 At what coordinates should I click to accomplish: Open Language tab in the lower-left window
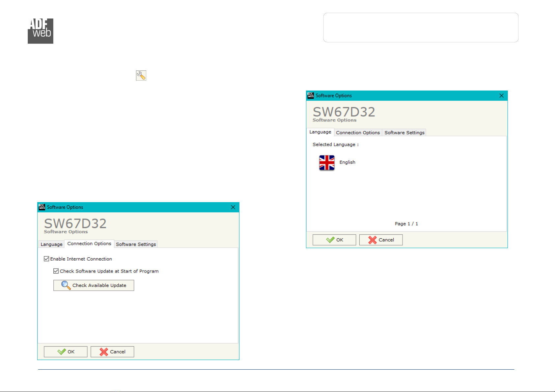51,244
